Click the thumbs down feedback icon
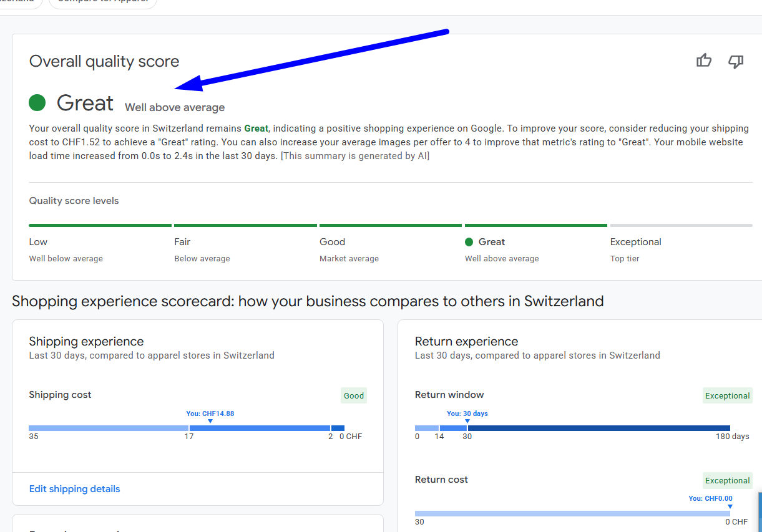 (x=736, y=61)
